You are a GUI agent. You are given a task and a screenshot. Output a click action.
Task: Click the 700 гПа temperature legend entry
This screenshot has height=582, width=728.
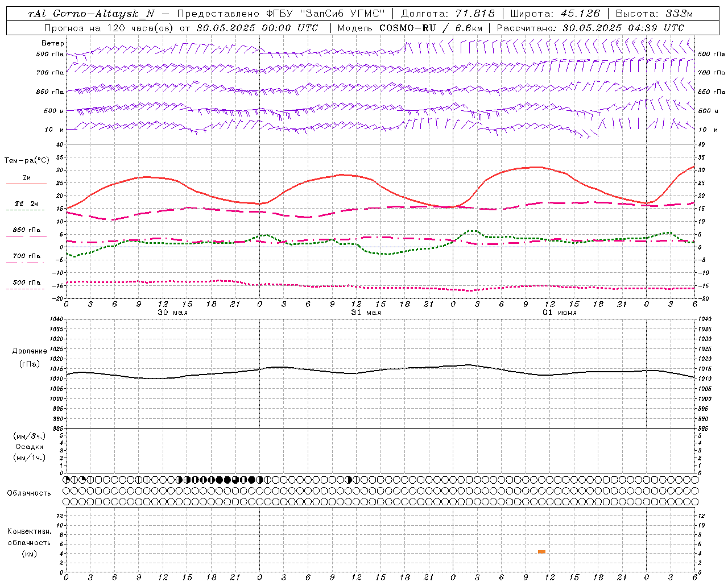click(27, 256)
